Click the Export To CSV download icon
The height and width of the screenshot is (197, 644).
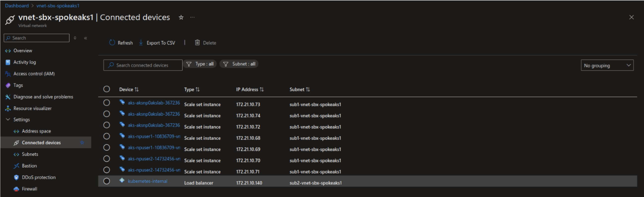[141, 43]
